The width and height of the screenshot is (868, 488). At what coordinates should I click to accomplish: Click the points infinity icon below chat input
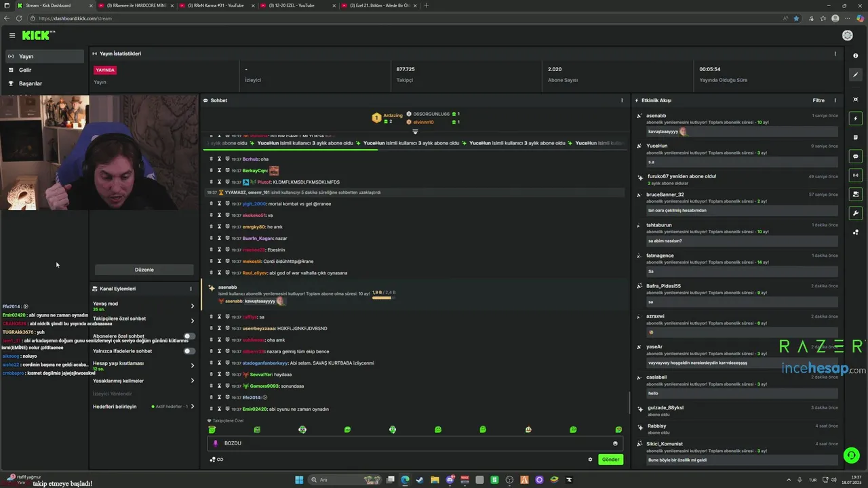click(216, 460)
